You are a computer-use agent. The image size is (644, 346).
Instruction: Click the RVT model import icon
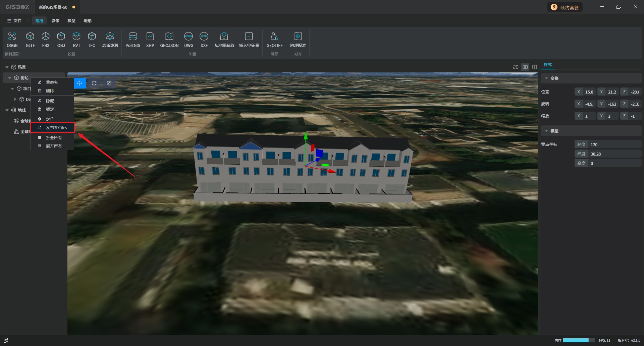point(76,37)
